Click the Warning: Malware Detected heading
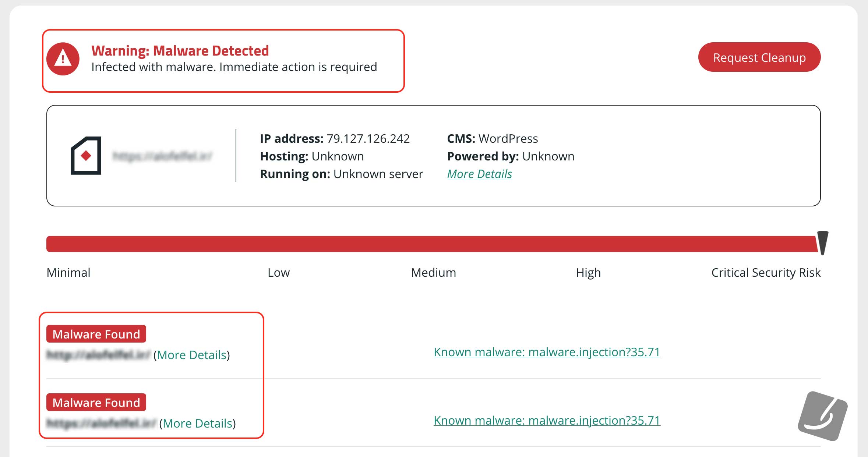Viewport: 868px width, 457px height. (180, 51)
